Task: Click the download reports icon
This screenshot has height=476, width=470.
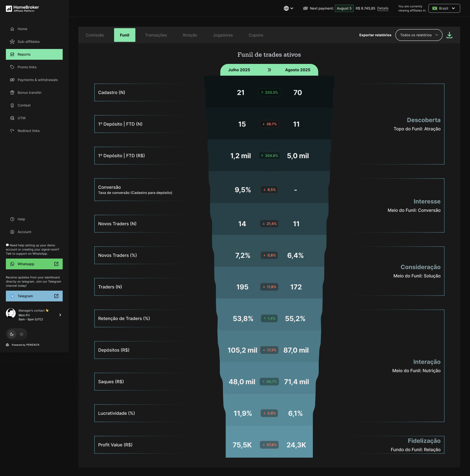Action: click(x=449, y=35)
